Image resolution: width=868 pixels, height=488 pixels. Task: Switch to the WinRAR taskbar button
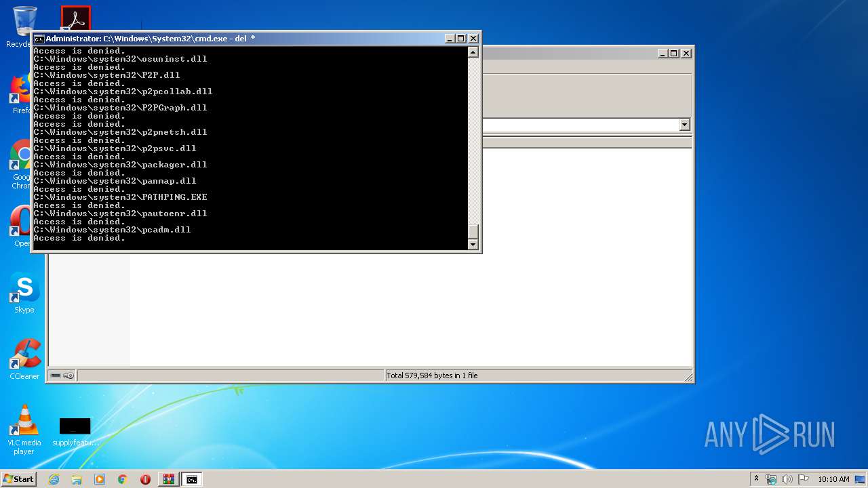[x=168, y=479]
